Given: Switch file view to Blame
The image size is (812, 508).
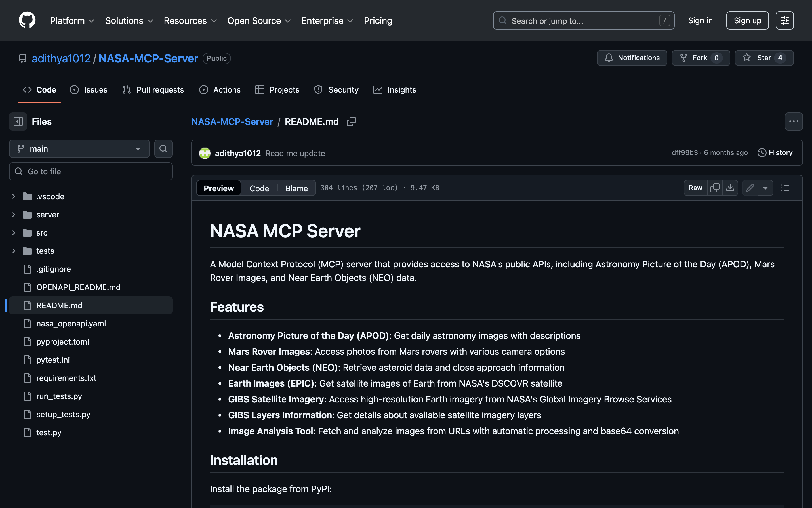Looking at the screenshot, I should pyautogui.click(x=296, y=188).
